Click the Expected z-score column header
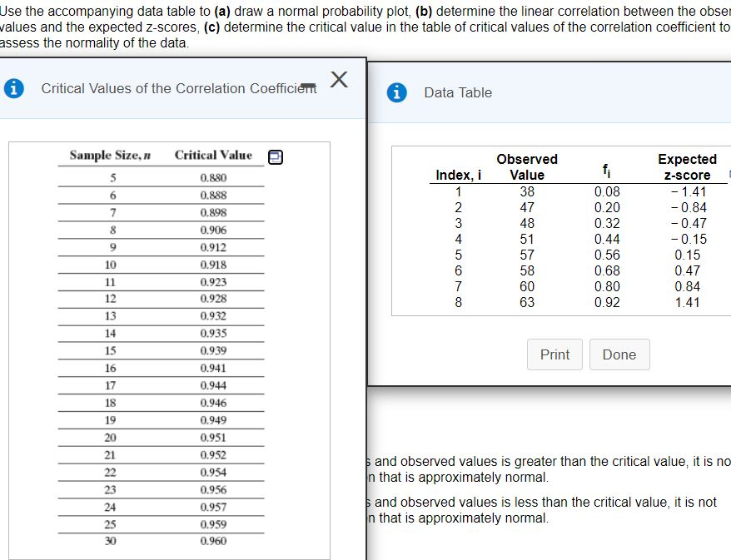 [688, 165]
